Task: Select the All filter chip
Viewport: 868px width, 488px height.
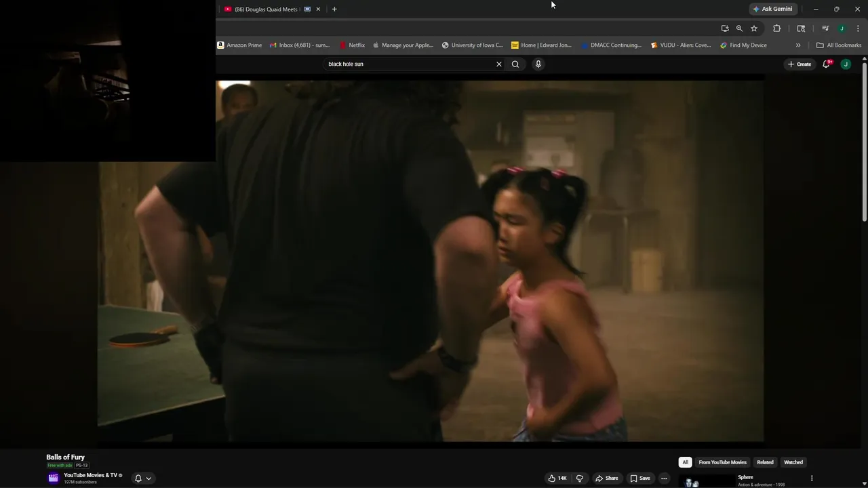Action: (685, 462)
